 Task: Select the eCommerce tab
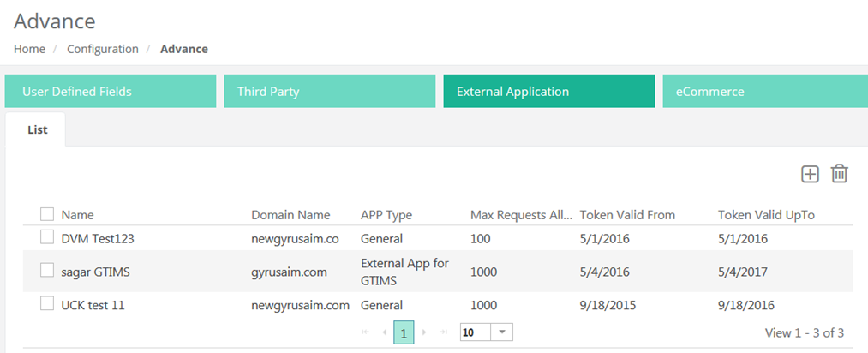click(764, 91)
